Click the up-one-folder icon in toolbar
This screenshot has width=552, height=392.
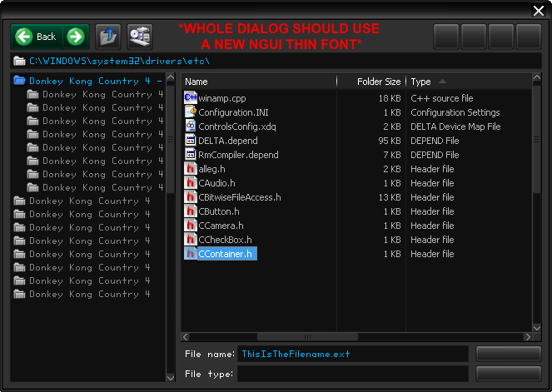[x=108, y=36]
